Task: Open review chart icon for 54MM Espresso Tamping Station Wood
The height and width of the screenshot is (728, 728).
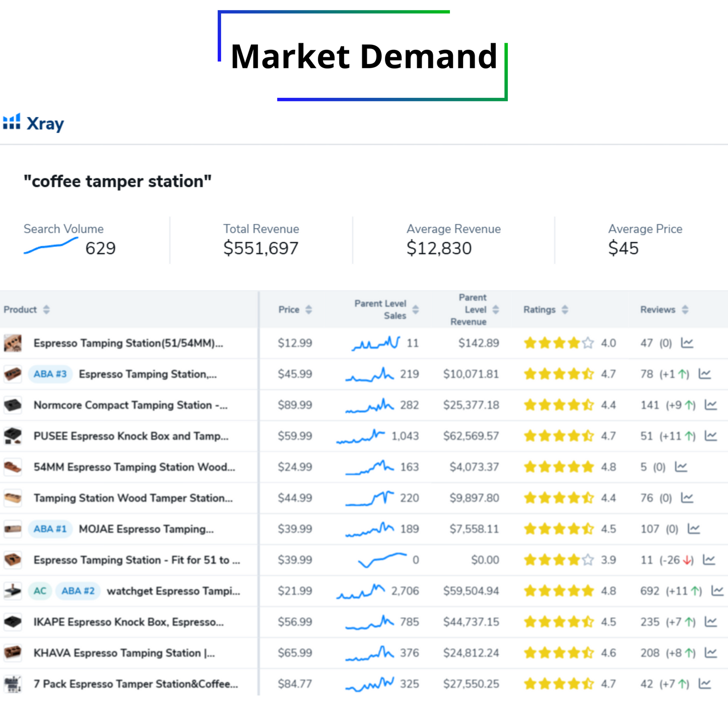Action: coord(681,467)
